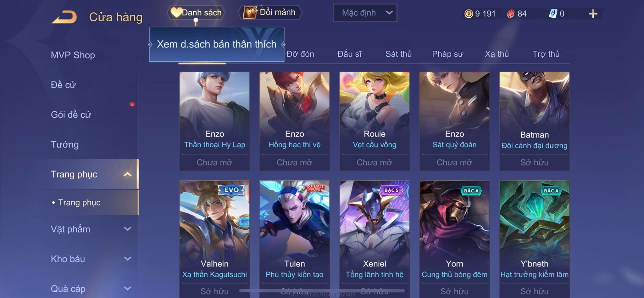Expand the Vật phẩm sidebar section
This screenshot has height=298, width=644.
pos(127,229)
